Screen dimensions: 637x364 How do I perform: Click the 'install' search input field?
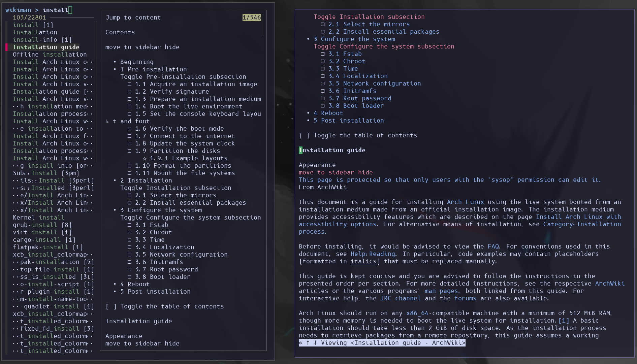tap(56, 10)
